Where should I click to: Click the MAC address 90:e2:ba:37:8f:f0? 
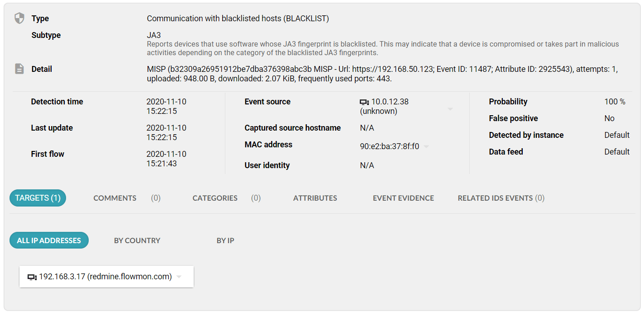click(389, 146)
